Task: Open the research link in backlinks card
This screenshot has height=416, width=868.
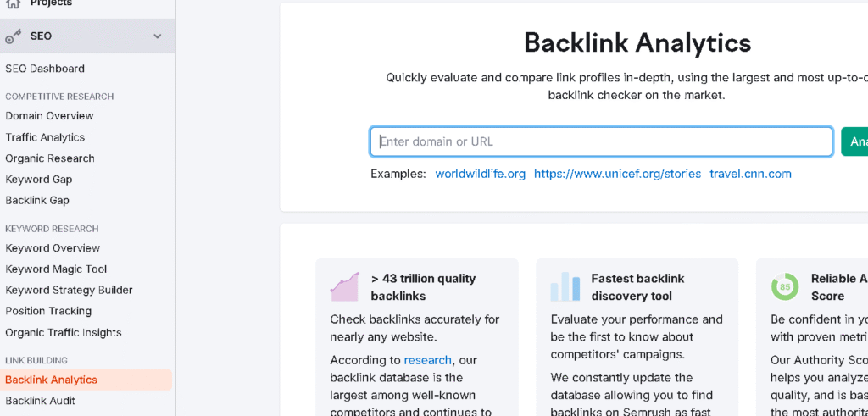Action: coord(427,360)
